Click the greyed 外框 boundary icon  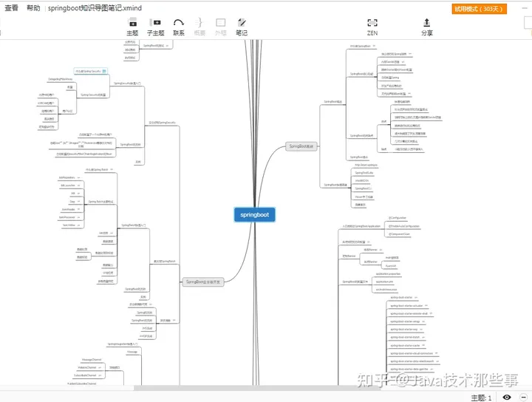click(220, 27)
